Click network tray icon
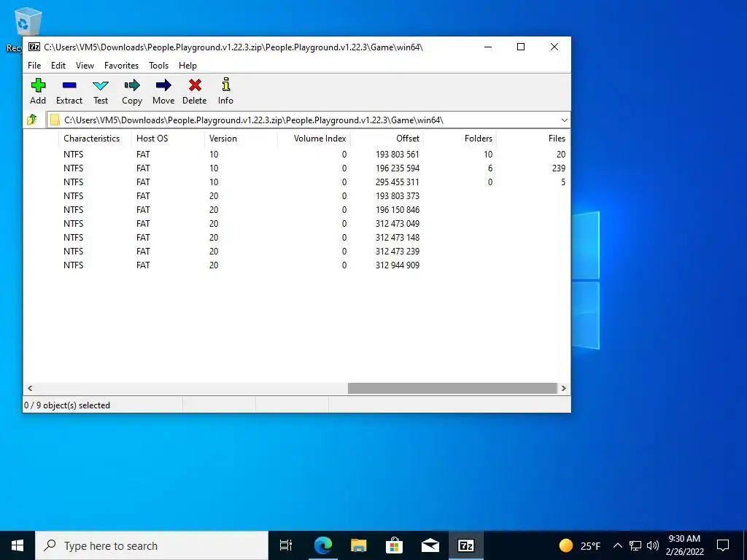747x560 pixels. click(x=635, y=545)
